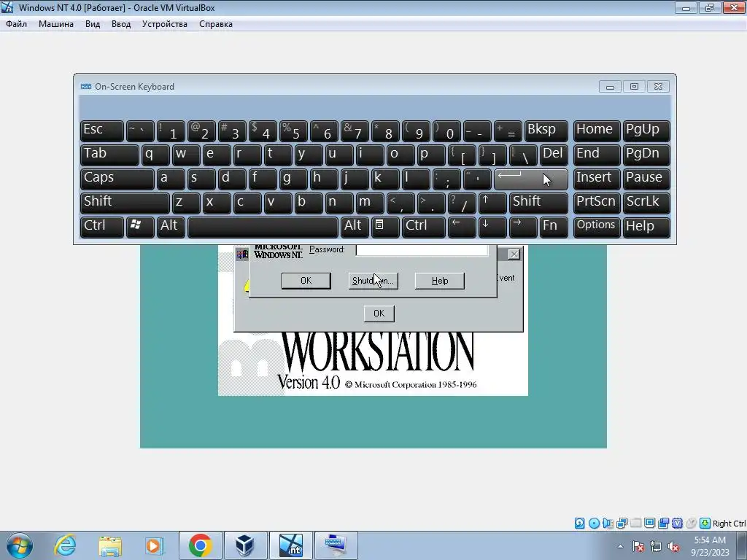
Task: Open the Файл menu
Action: [x=16, y=24]
